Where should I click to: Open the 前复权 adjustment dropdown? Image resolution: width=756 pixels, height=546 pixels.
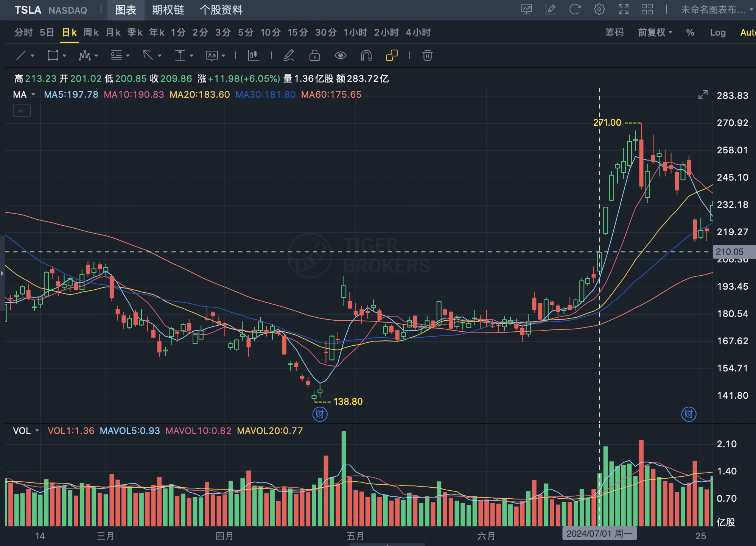pyautogui.click(x=655, y=33)
